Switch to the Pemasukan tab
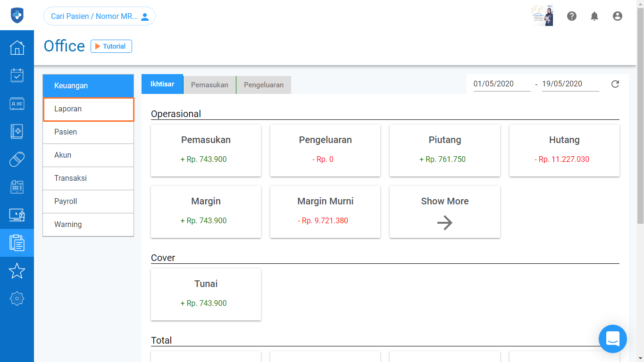644x362 pixels. [x=209, y=85]
